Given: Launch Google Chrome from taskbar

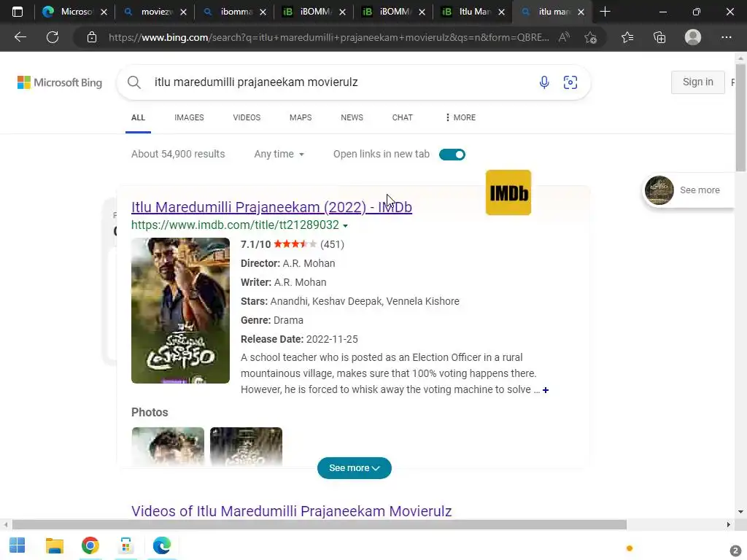Looking at the screenshot, I should (90, 545).
